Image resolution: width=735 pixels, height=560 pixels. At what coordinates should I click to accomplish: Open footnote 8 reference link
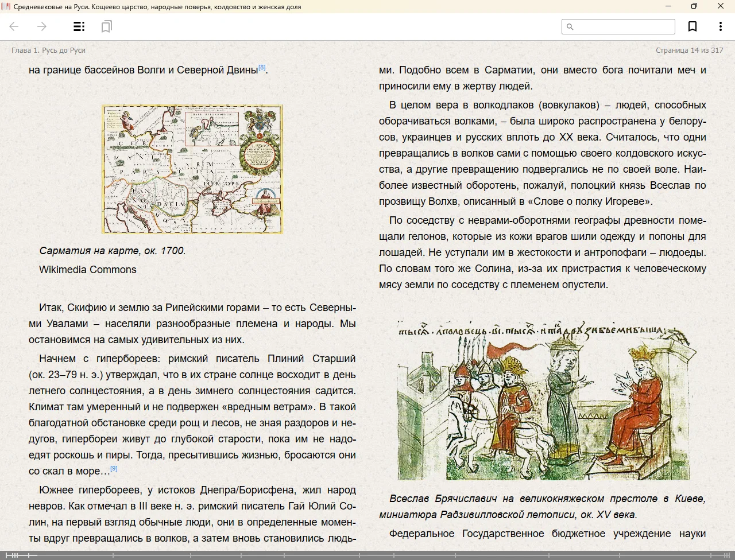point(262,68)
